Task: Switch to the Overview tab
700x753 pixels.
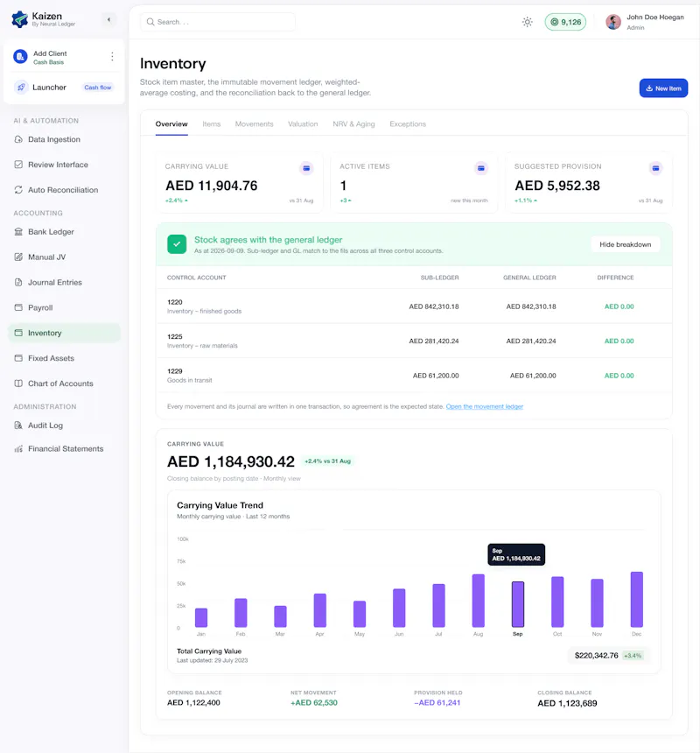Action: pos(171,124)
